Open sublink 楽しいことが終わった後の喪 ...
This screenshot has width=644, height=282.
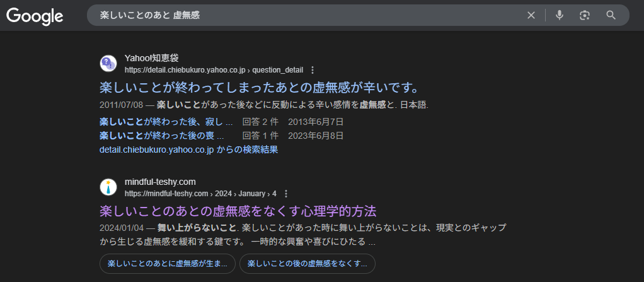162,136
